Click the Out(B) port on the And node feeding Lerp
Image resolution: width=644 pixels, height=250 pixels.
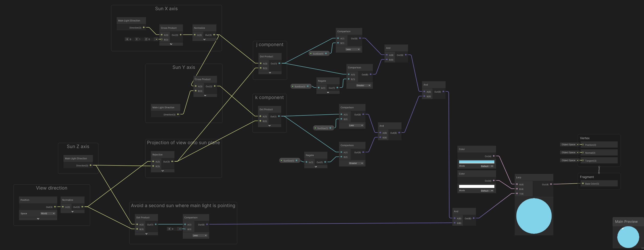click(473, 218)
